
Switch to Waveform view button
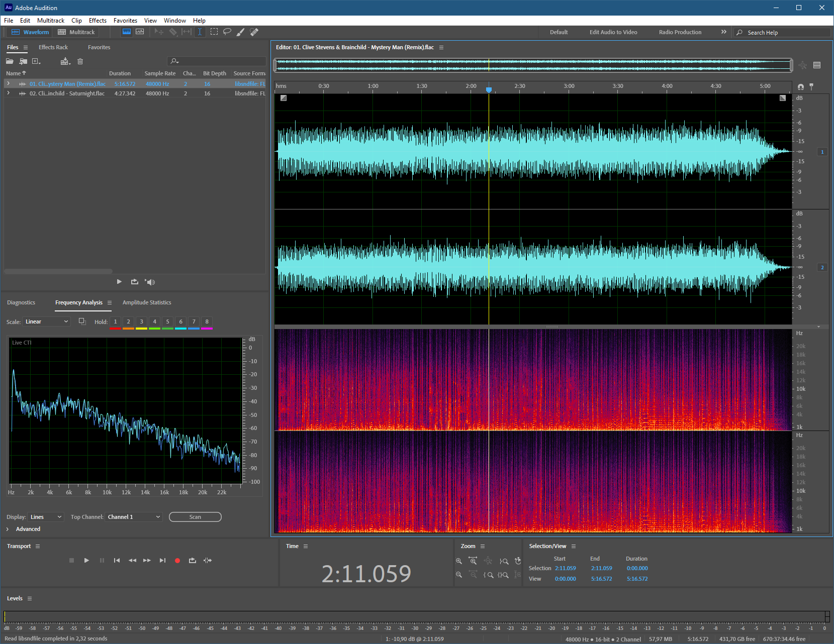pyautogui.click(x=30, y=32)
